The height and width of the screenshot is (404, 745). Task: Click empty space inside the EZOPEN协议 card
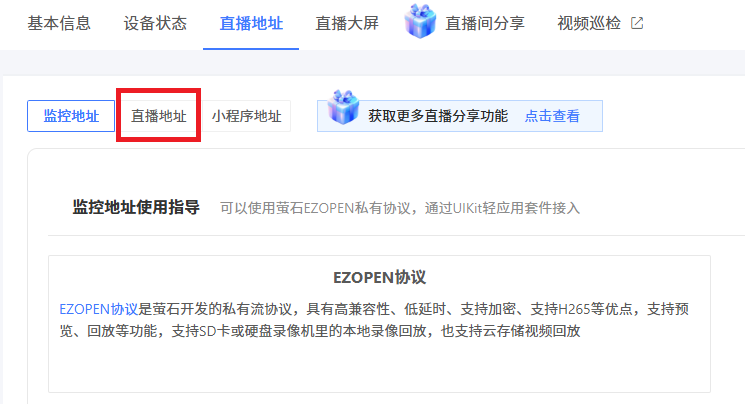point(379,366)
